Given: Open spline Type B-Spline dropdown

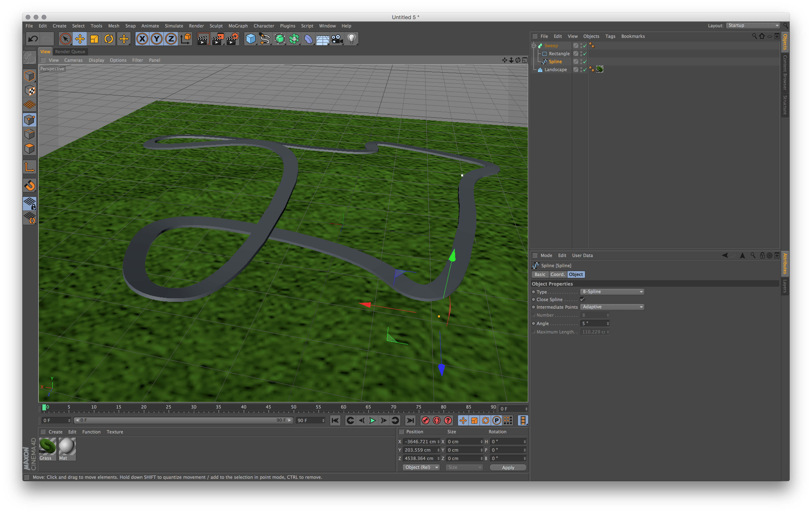Looking at the screenshot, I should (x=612, y=292).
